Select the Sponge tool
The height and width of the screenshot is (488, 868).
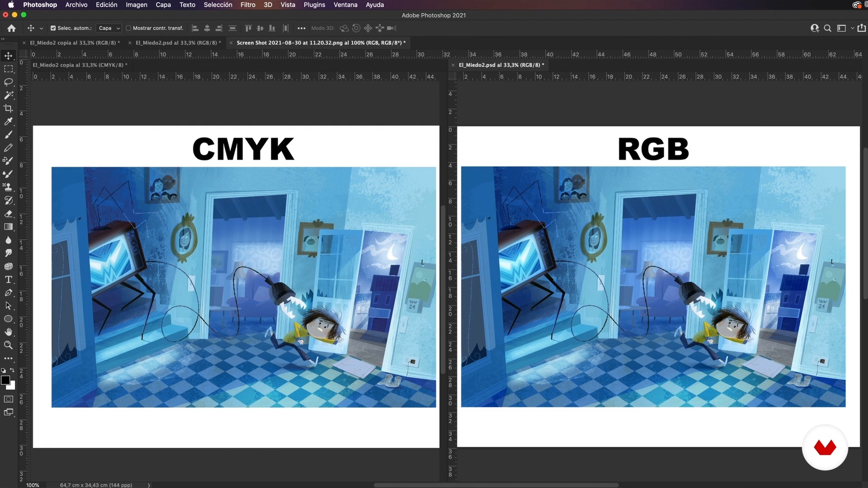8,266
